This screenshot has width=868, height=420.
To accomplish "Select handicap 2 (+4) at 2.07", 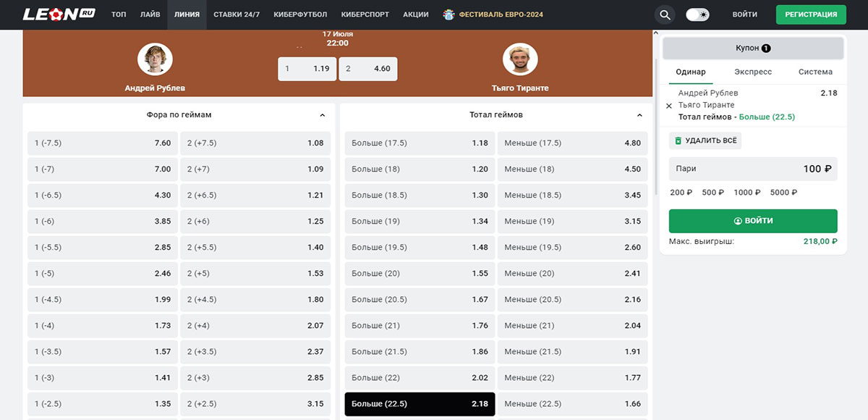I will coord(255,326).
